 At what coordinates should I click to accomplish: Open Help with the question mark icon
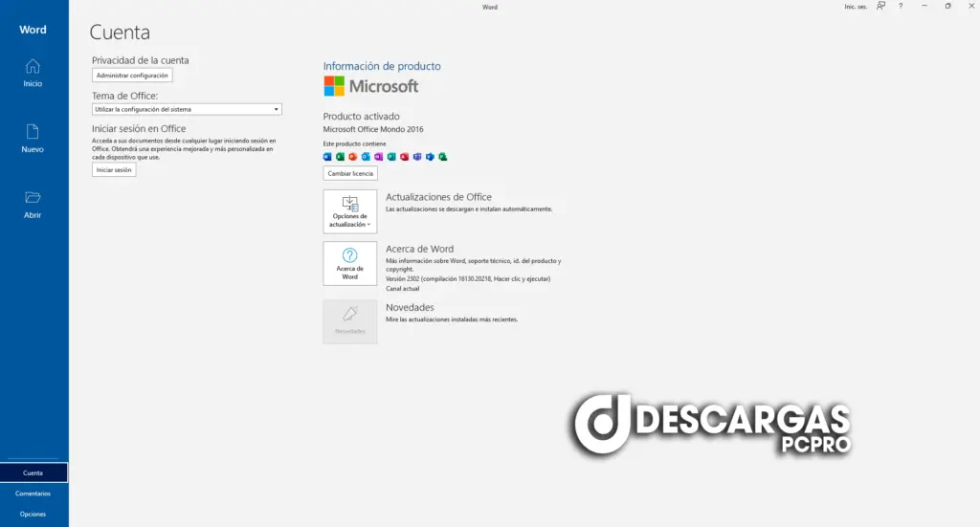pyautogui.click(x=901, y=6)
